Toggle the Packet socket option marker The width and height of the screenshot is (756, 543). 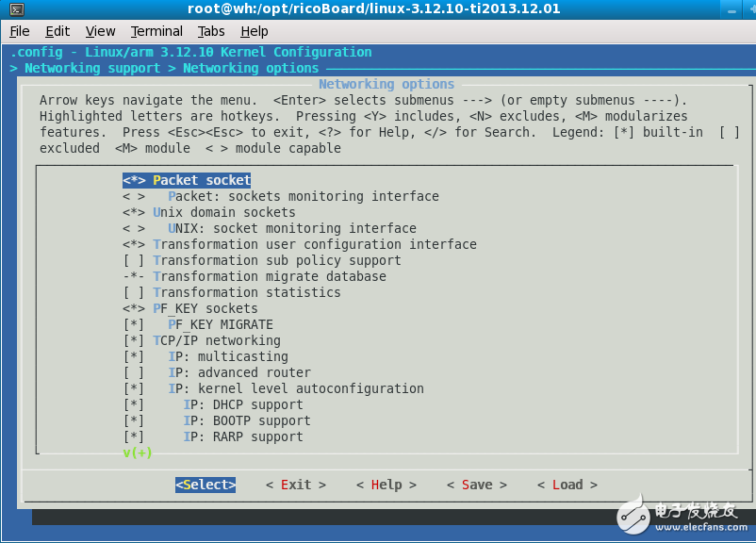click(x=134, y=180)
